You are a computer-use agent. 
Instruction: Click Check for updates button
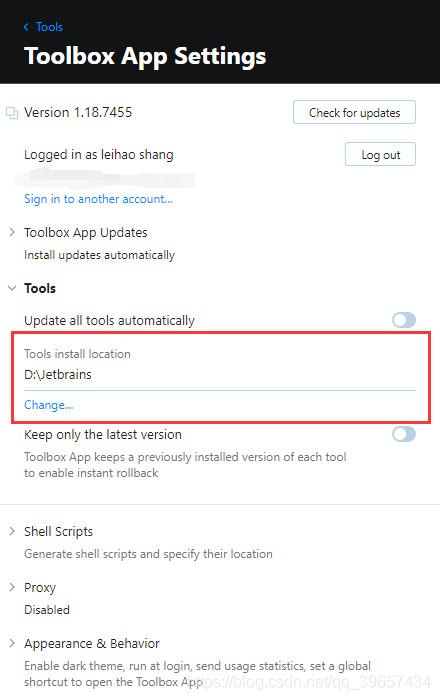354,112
